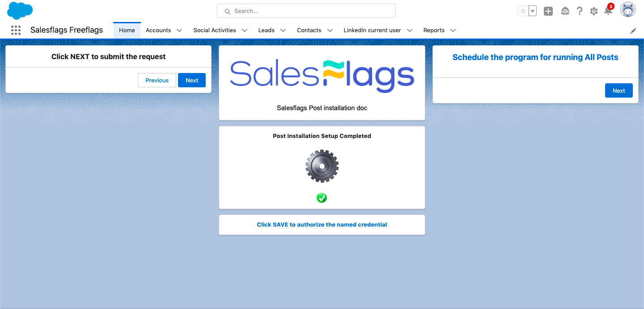Image resolution: width=644 pixels, height=309 pixels.
Task: Go to the Home tab
Action: click(127, 30)
